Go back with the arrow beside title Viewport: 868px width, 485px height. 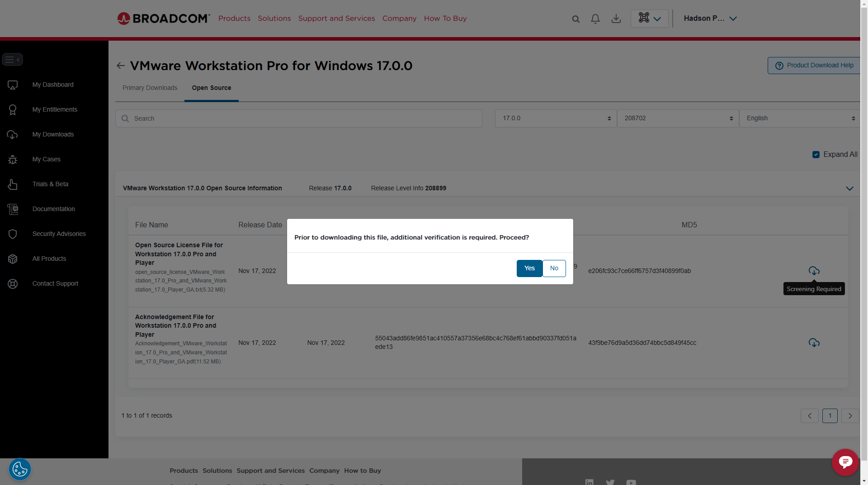point(121,66)
